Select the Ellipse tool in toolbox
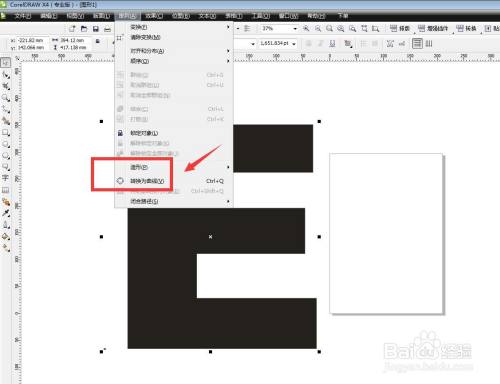 (6, 144)
